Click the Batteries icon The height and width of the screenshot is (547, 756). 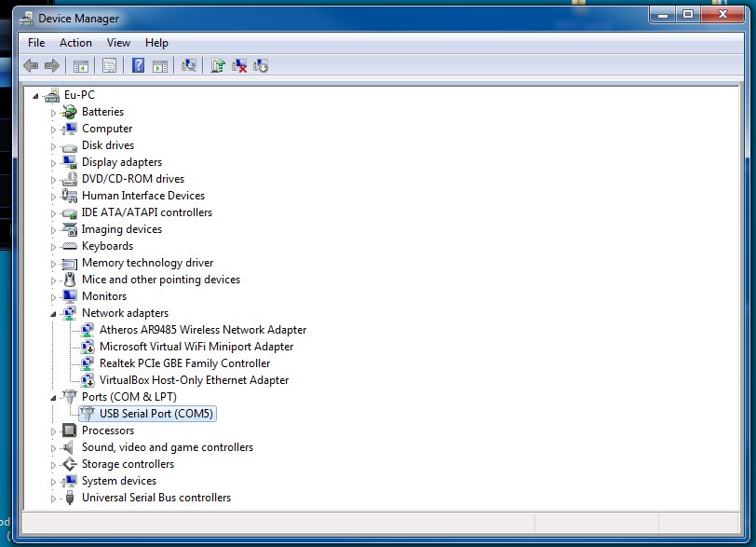pos(70,112)
